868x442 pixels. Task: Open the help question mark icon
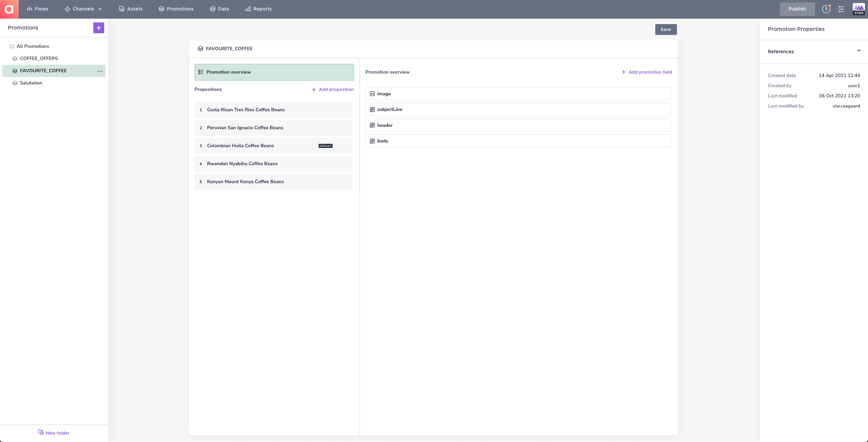click(x=826, y=9)
